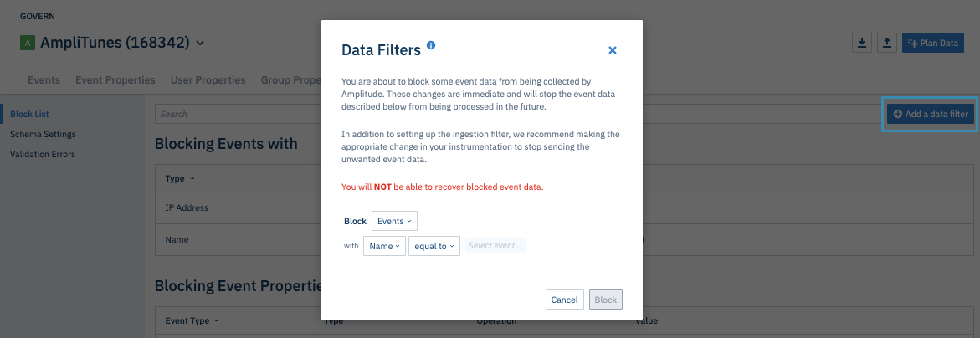Click the Data Filters info icon
The height and width of the screenshot is (338, 980).
(431, 45)
